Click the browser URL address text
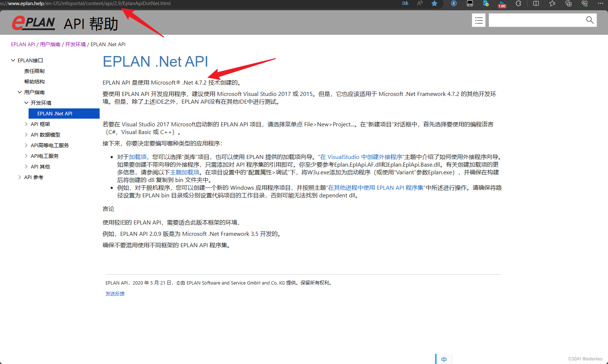 coord(85,3)
